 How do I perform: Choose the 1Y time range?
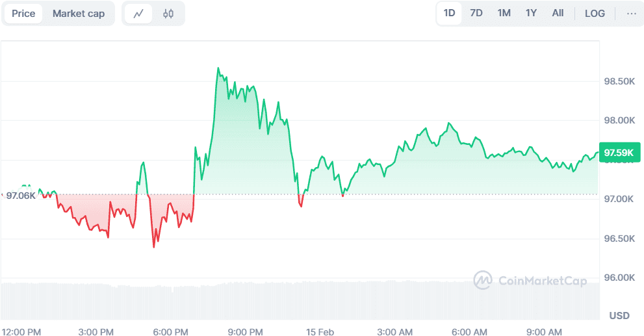coord(531,14)
